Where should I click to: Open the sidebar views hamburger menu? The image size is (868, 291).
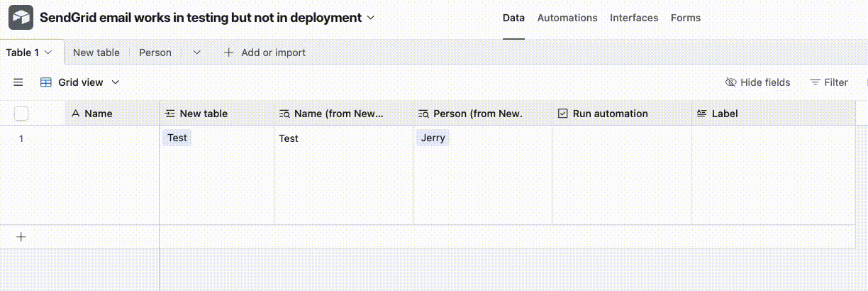point(18,82)
